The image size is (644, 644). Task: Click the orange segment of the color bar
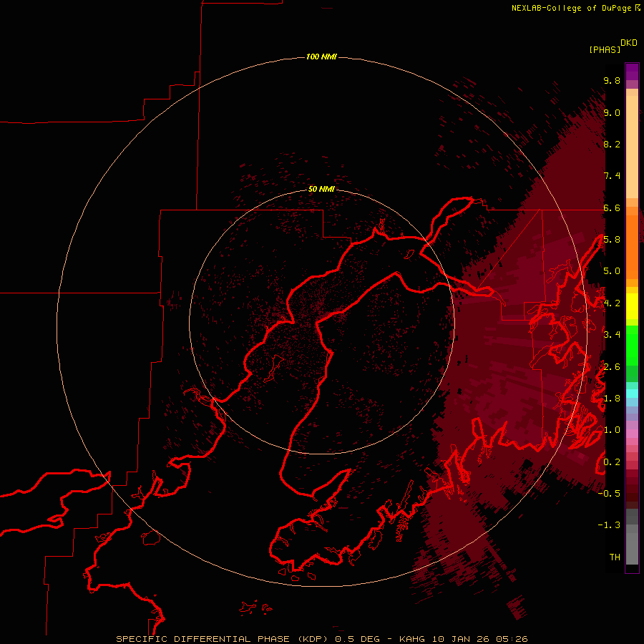(x=632, y=247)
